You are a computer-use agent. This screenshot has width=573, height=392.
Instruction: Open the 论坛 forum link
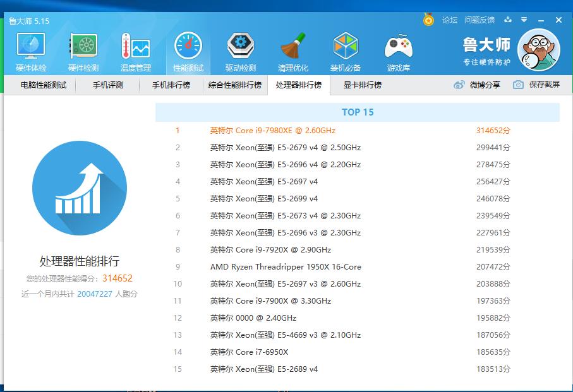coord(450,20)
